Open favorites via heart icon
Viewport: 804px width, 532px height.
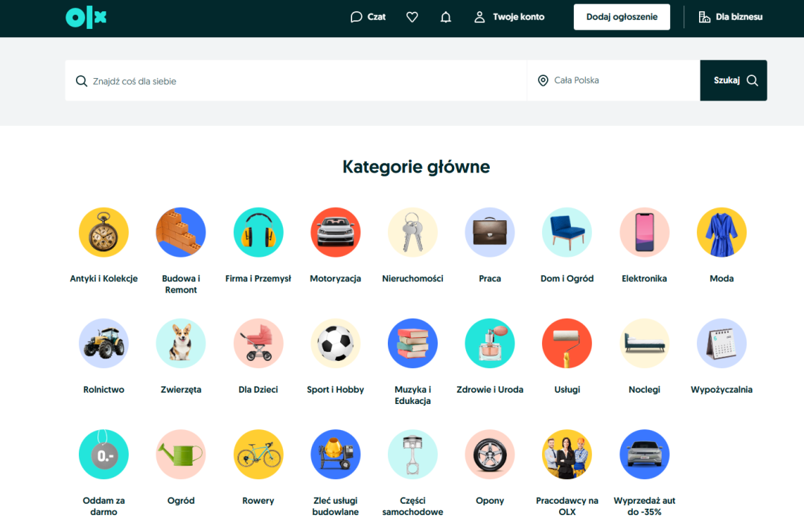tap(412, 17)
